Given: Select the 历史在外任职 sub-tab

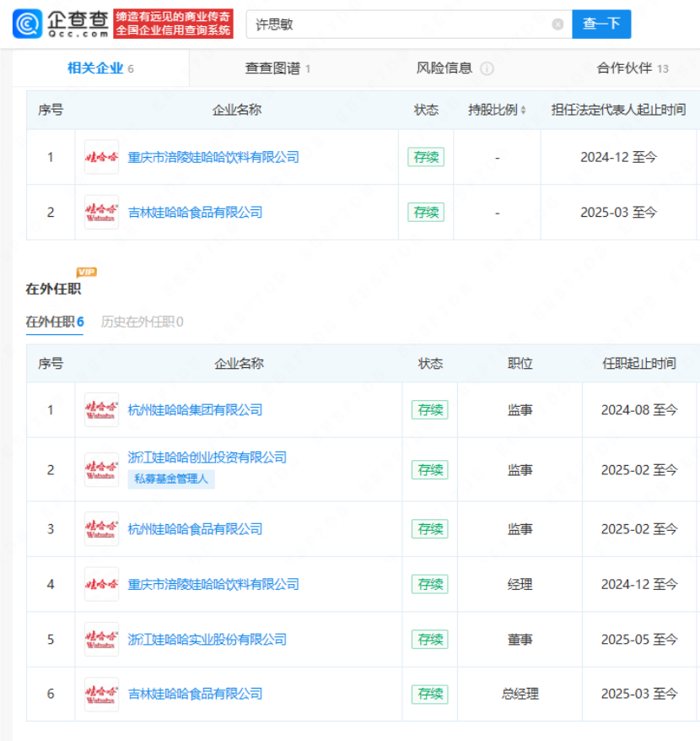Looking at the screenshot, I should point(142,322).
